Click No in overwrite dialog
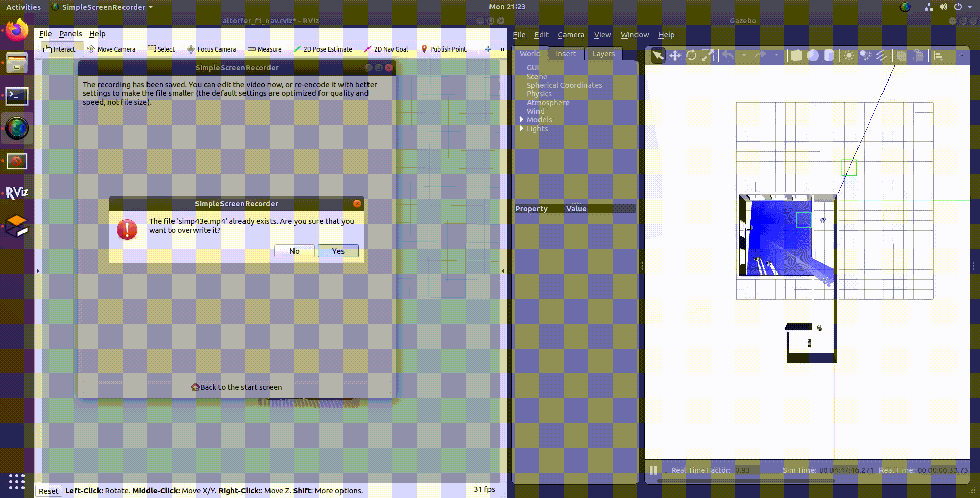The height and width of the screenshot is (498, 980). point(294,251)
